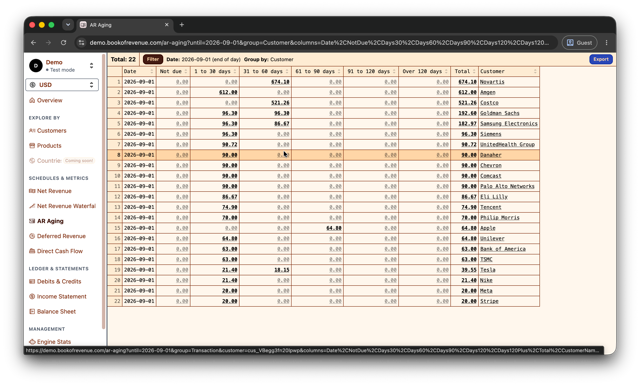
Task: Open the Siemens customer link
Action: point(491,134)
